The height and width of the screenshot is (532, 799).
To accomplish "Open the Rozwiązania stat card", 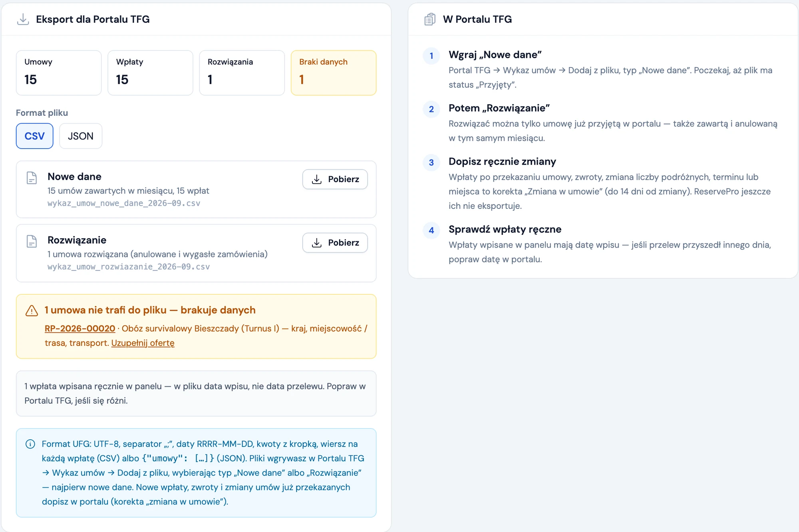I will pyautogui.click(x=242, y=73).
